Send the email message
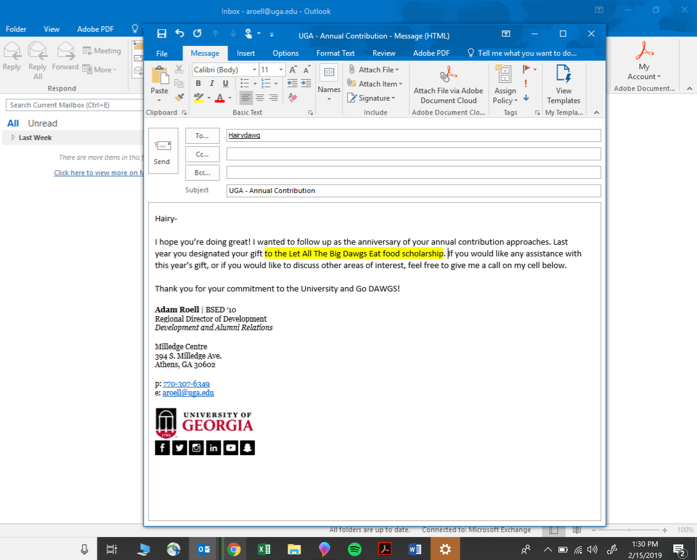This screenshot has width=697, height=560. 163,151
